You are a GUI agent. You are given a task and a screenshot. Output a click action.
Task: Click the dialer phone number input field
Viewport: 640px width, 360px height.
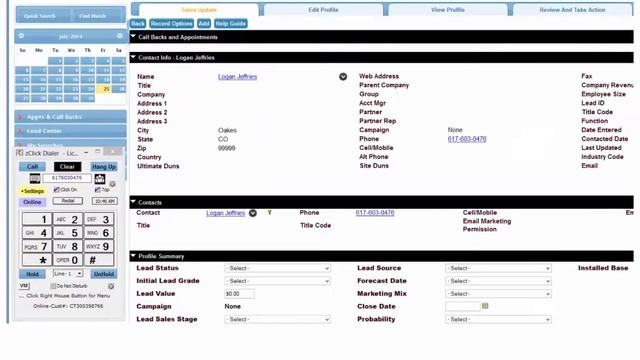tap(67, 178)
